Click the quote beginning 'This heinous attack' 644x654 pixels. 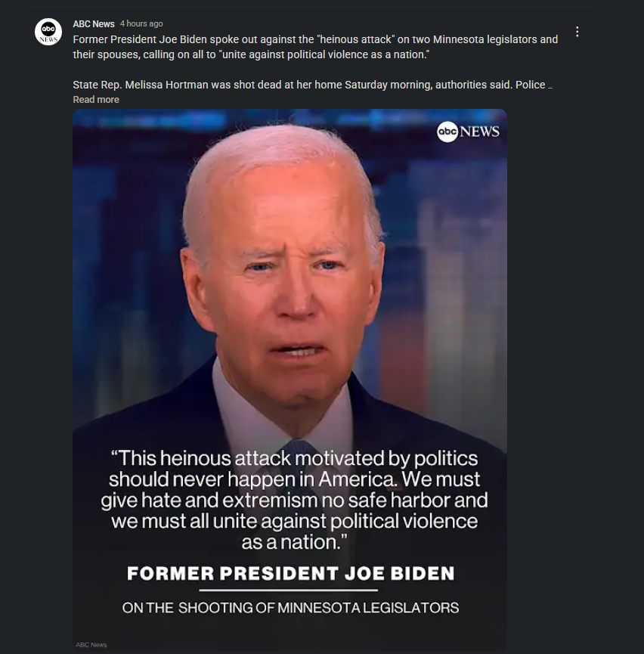click(x=294, y=500)
